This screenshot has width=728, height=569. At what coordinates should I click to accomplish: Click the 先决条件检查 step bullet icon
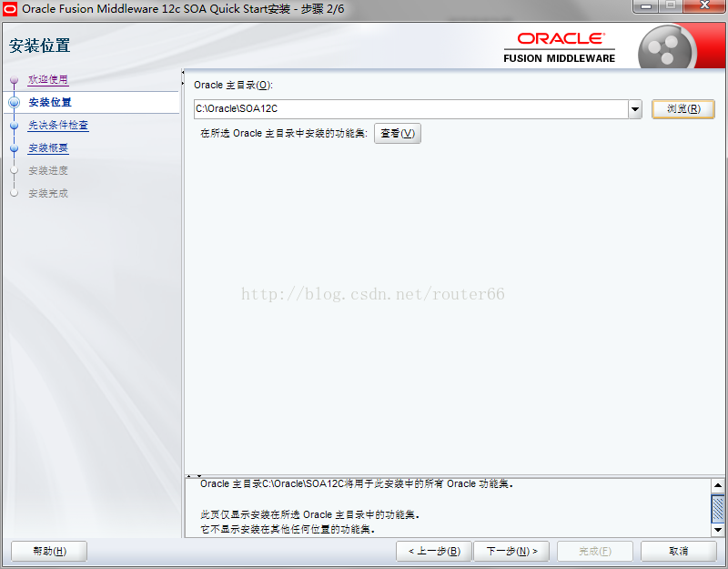(x=14, y=126)
